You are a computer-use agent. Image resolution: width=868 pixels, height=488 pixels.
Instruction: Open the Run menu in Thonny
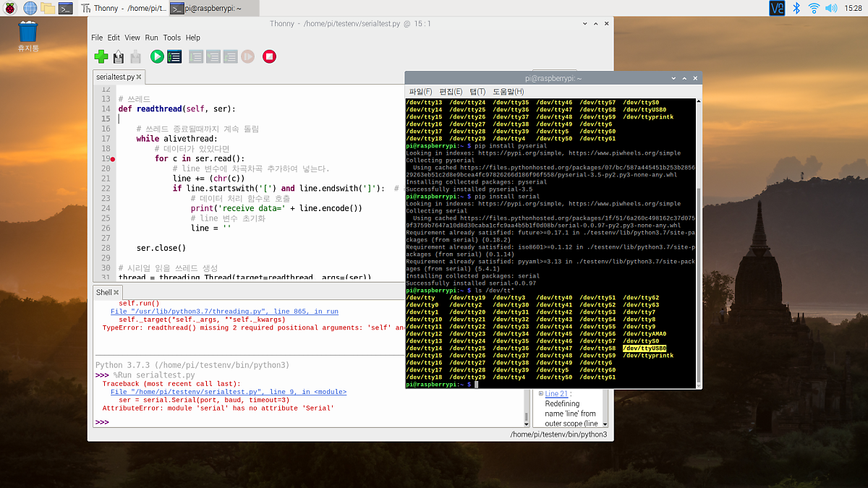(x=151, y=38)
